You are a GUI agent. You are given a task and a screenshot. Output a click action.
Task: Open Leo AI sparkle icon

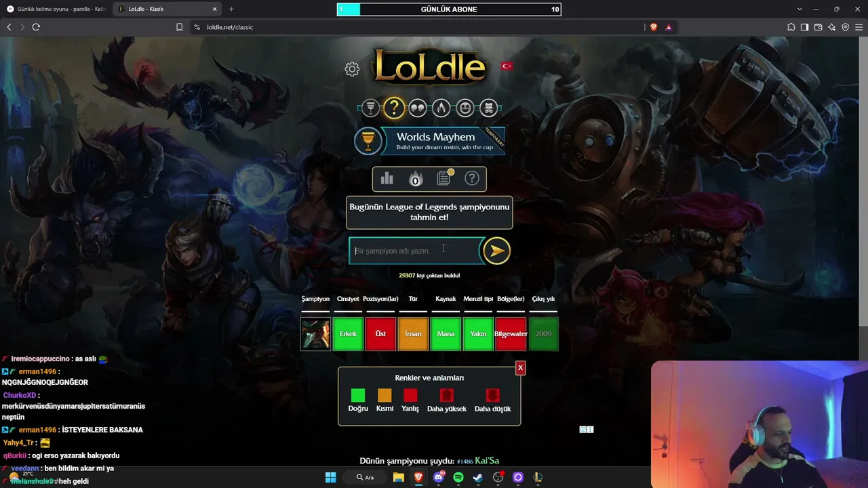tap(831, 27)
